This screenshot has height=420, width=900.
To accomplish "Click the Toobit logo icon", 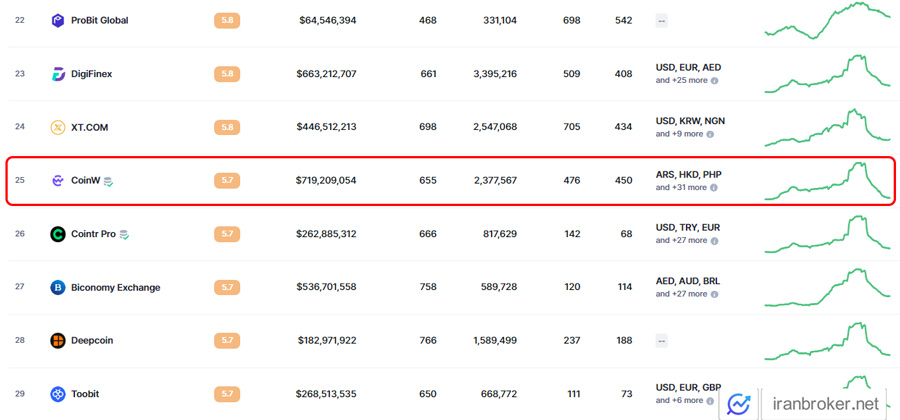I will 58,394.
